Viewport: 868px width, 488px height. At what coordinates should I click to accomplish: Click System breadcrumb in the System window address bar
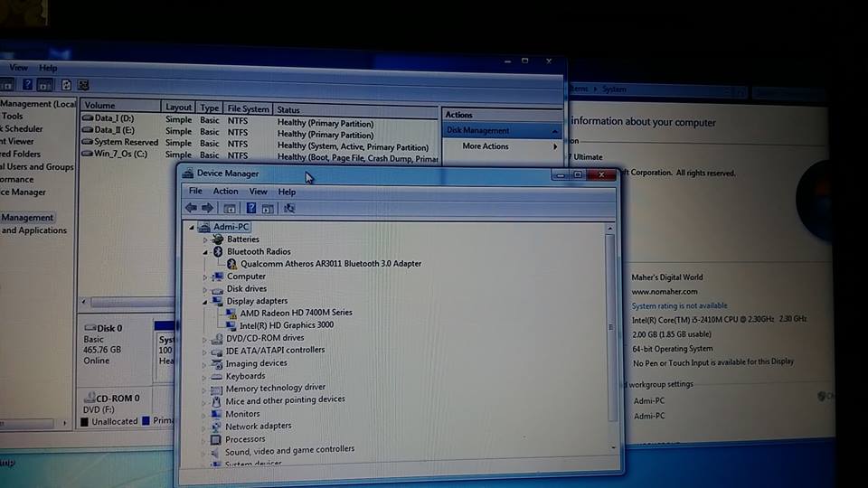click(x=614, y=89)
